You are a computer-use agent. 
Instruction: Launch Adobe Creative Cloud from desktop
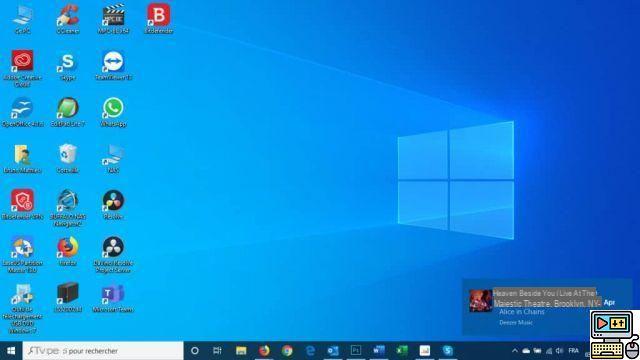(x=22, y=68)
